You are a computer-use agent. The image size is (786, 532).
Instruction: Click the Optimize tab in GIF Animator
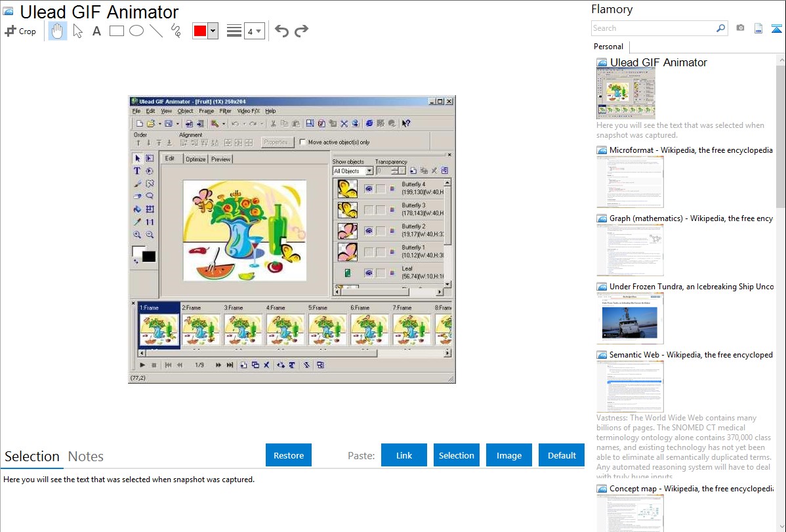tap(196, 159)
